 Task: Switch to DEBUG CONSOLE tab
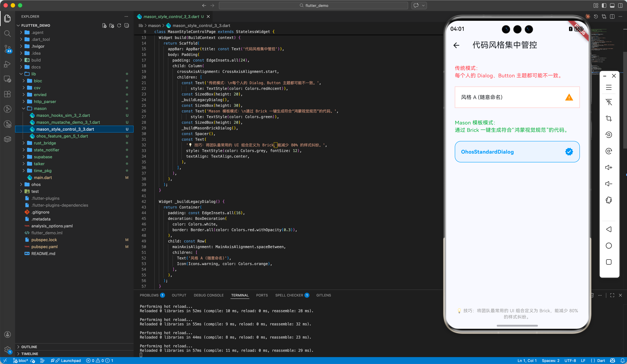(x=209, y=295)
